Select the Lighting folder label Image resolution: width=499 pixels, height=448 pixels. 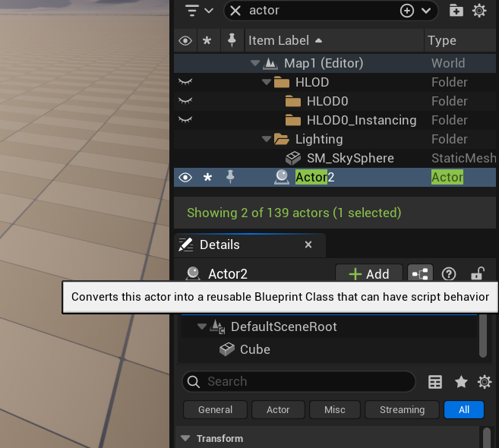point(319,139)
